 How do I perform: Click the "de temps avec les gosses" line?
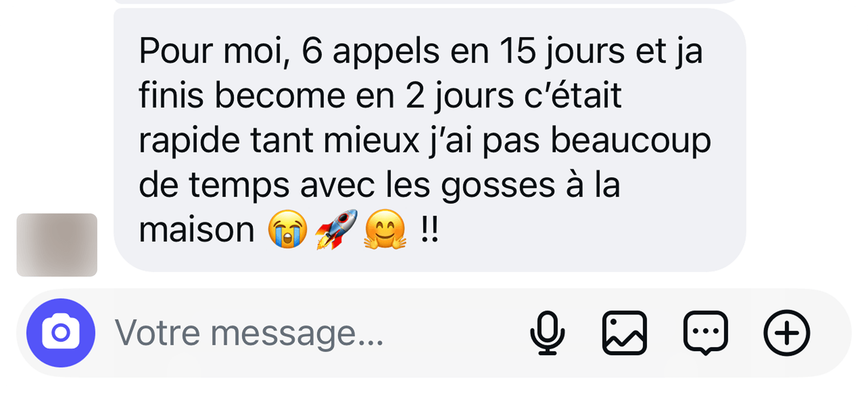tap(380, 186)
